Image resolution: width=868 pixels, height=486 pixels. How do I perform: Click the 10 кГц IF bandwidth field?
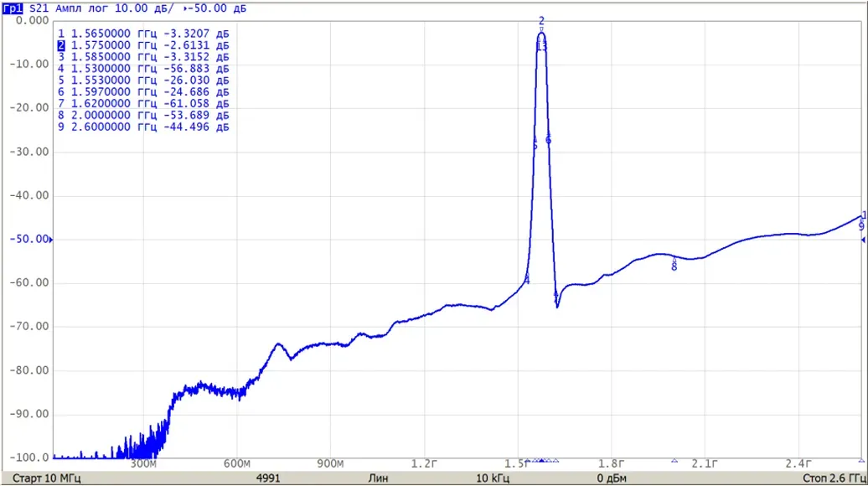pyautogui.click(x=493, y=478)
